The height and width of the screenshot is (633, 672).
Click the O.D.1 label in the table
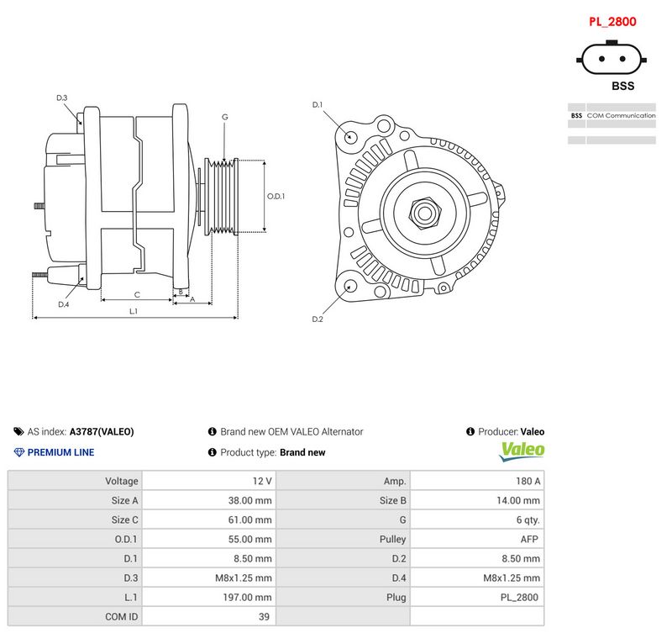point(75,539)
